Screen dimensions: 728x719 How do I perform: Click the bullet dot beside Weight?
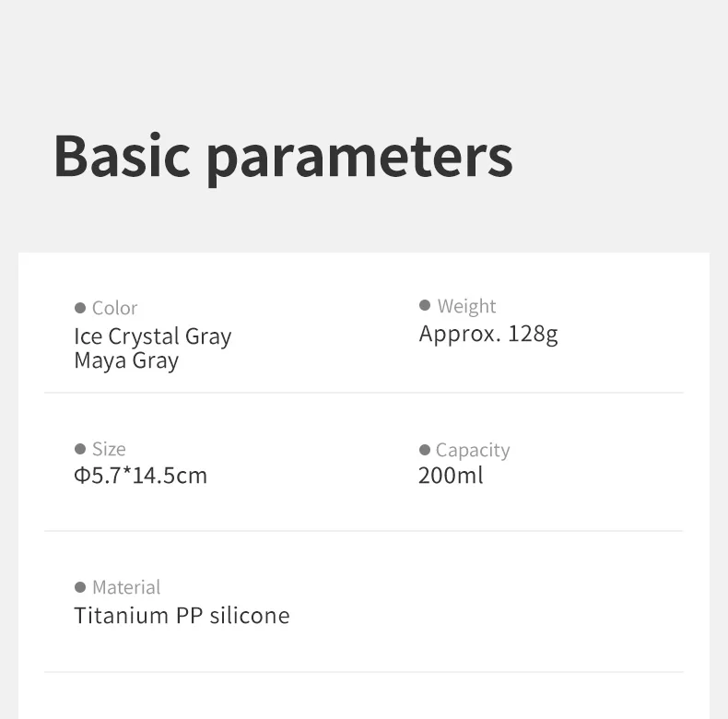click(424, 305)
